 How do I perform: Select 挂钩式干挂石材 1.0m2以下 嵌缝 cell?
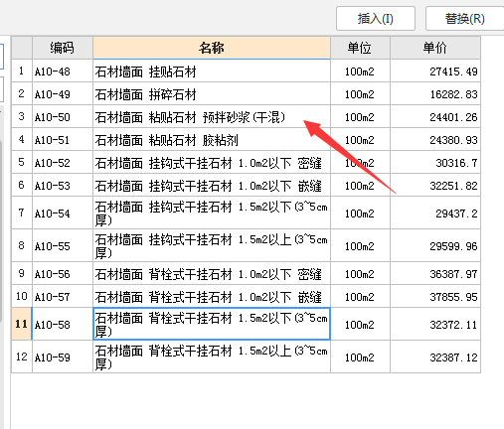point(212,186)
